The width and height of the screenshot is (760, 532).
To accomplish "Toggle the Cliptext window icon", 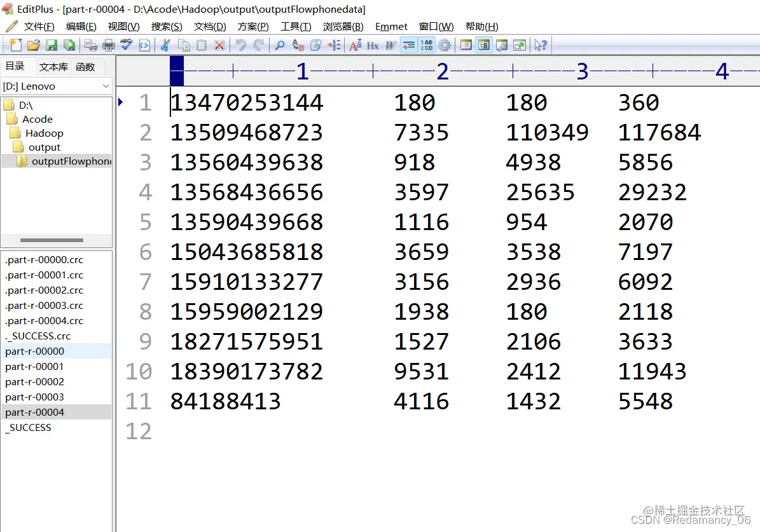I will [x=484, y=46].
